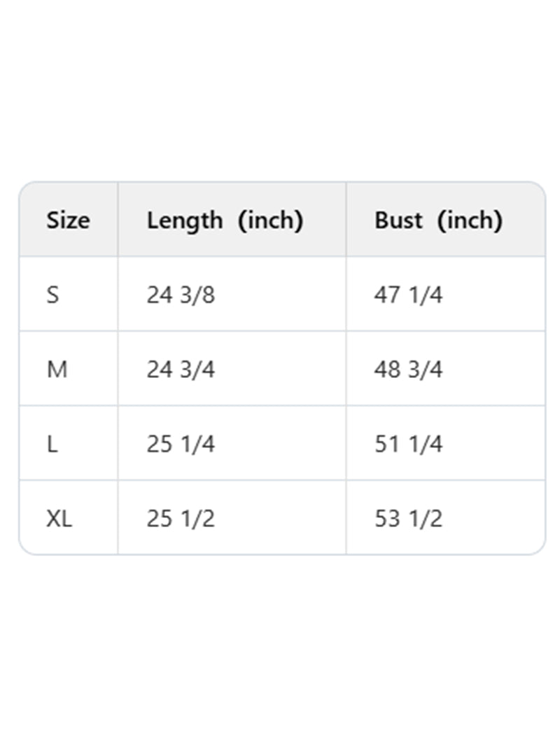The image size is (560, 735).
Task: Click the 1/2 fraction in XL bust
Action: pos(425,519)
